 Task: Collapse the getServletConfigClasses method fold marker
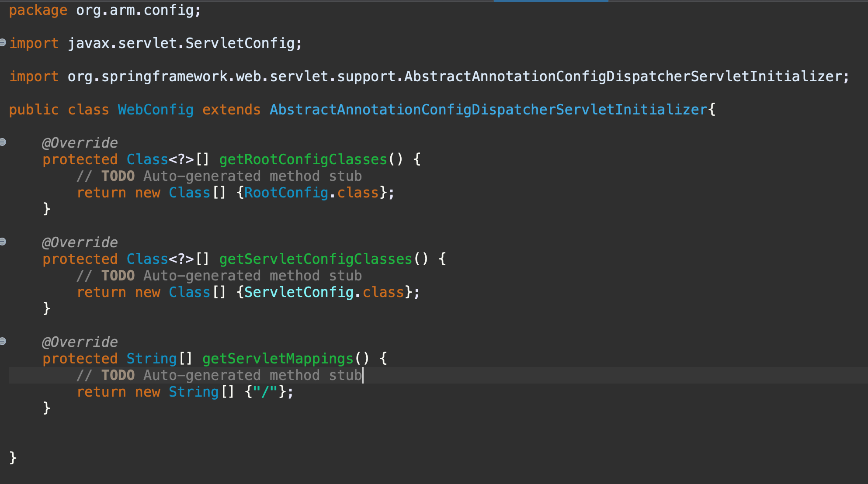pyautogui.click(x=3, y=242)
